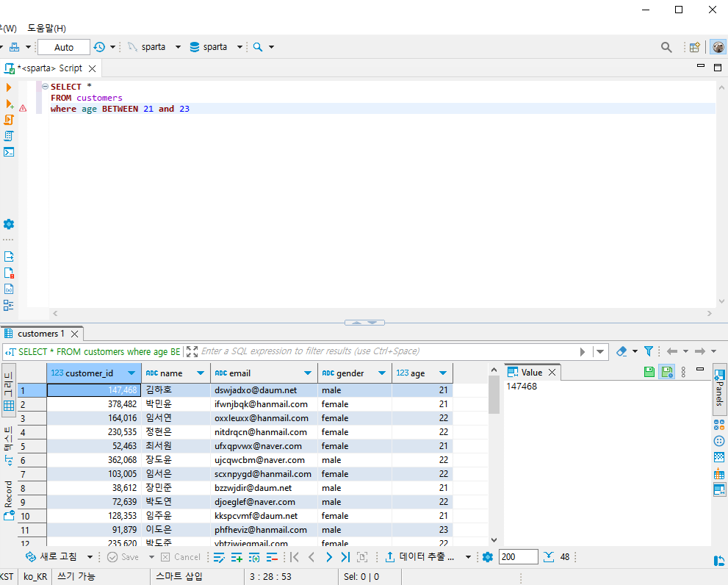The image size is (728, 585).
Task: Run the script using Execute Script icon
Action: (9, 120)
